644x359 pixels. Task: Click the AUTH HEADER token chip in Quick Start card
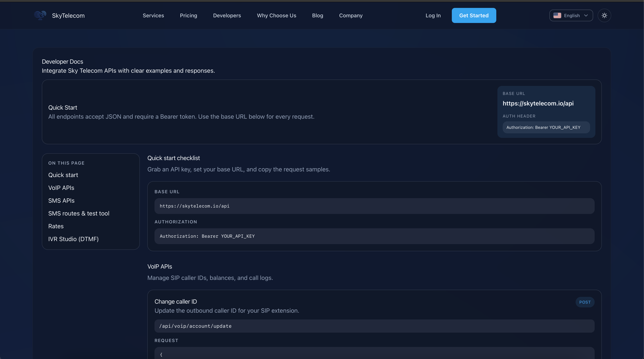pos(546,127)
